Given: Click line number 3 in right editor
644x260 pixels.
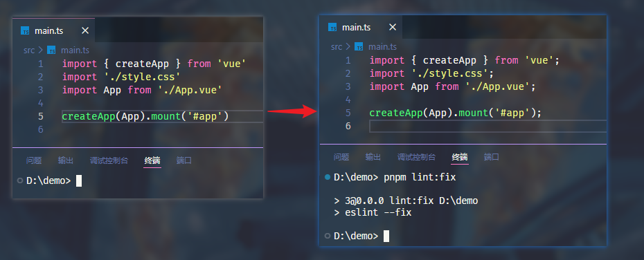Looking at the screenshot, I should [348, 87].
